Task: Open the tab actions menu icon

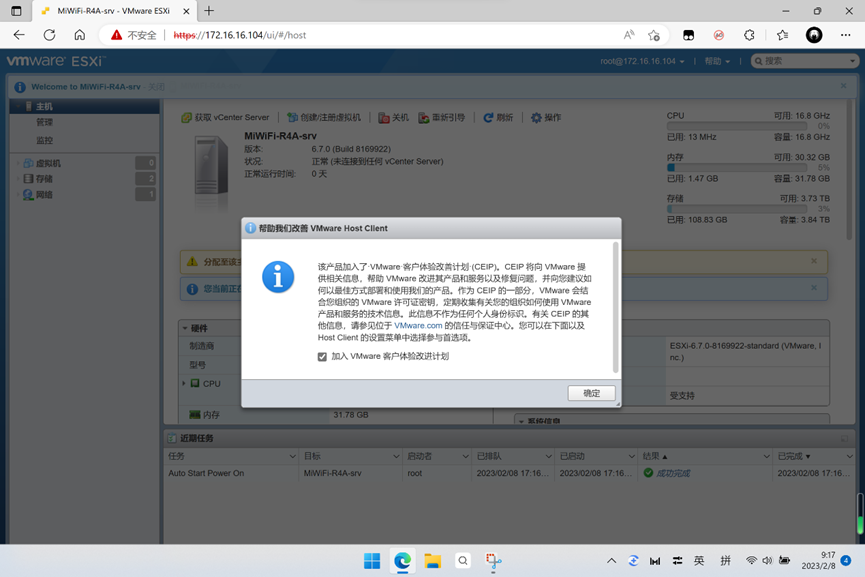Action: (x=16, y=10)
